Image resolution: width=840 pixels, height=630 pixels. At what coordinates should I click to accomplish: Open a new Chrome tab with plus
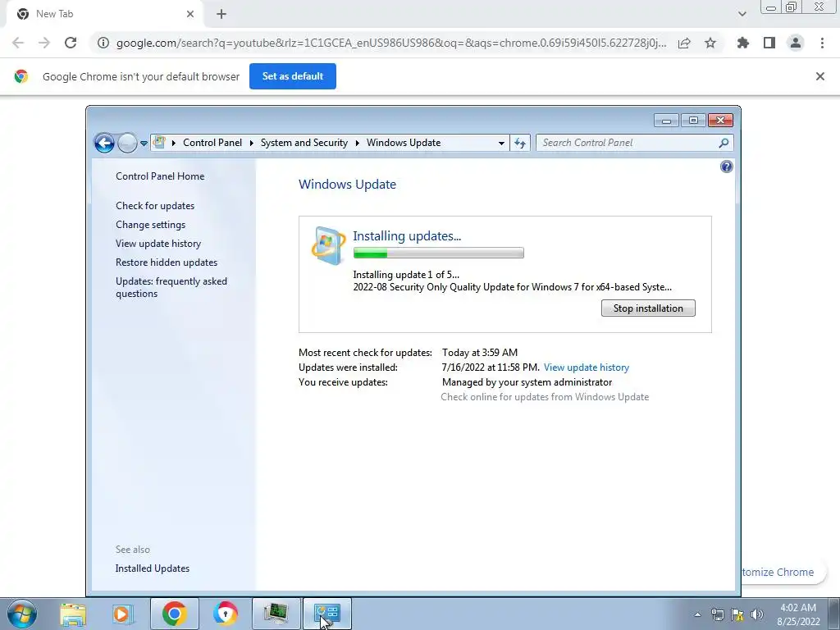(x=221, y=14)
